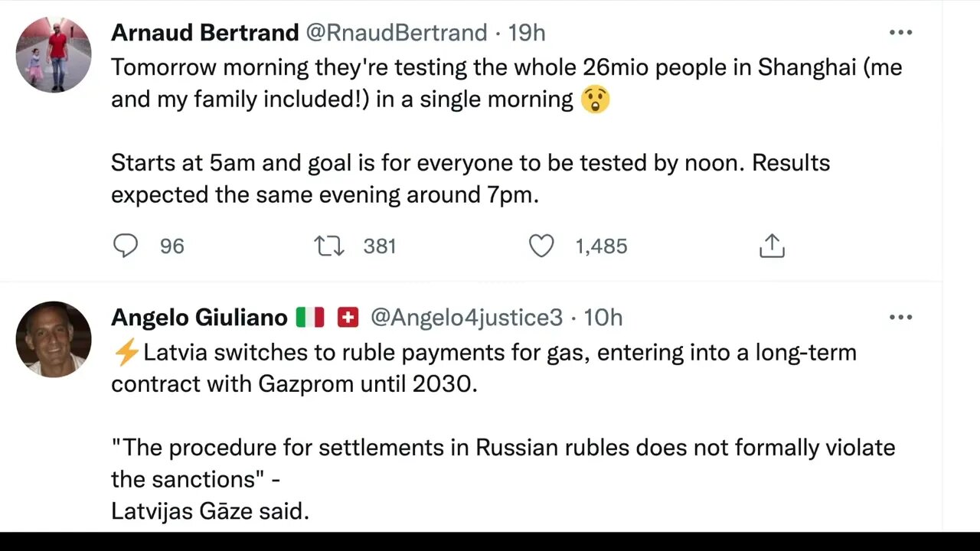Open the more options menu on Angelo Giuliano's tweet
Image resolution: width=980 pixels, height=551 pixels.
(900, 317)
